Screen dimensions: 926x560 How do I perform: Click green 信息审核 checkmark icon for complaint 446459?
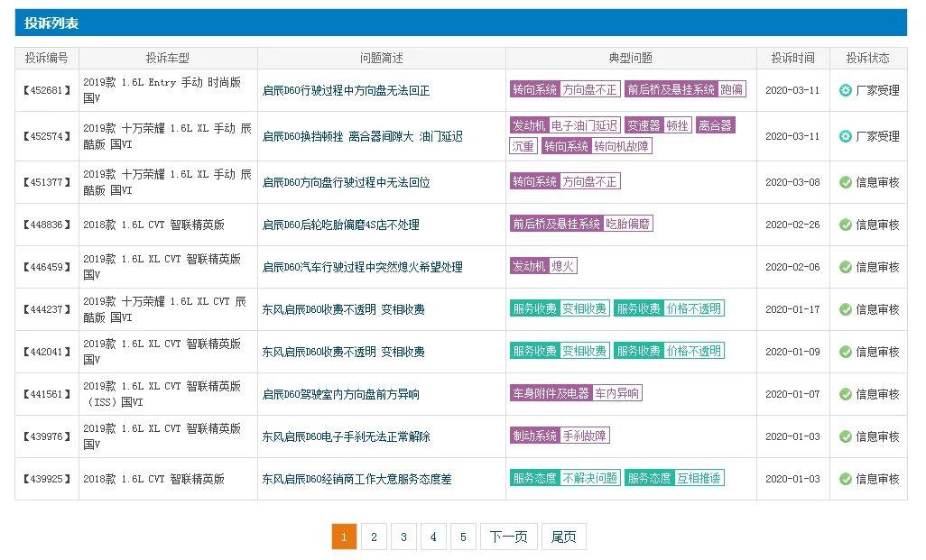tap(845, 267)
